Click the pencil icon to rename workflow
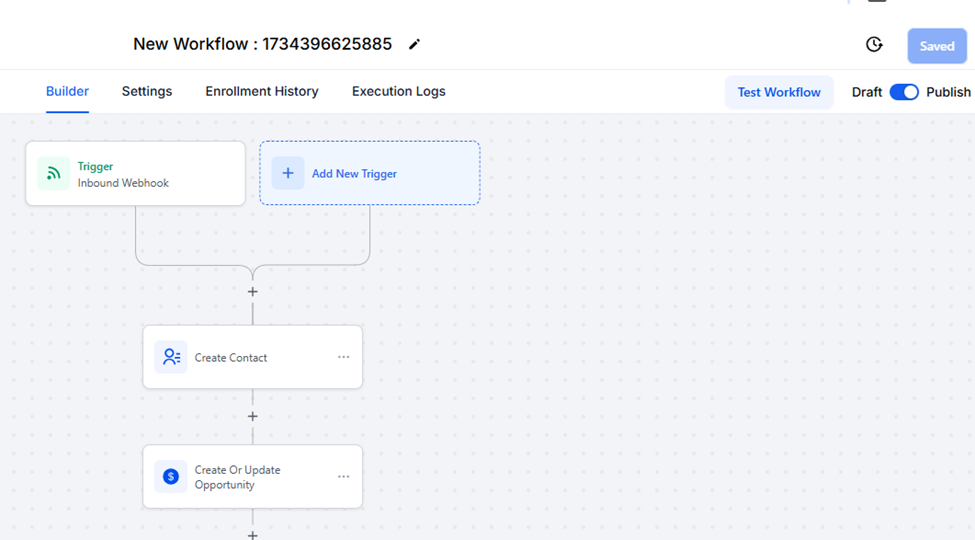The image size is (975, 540). tap(414, 44)
